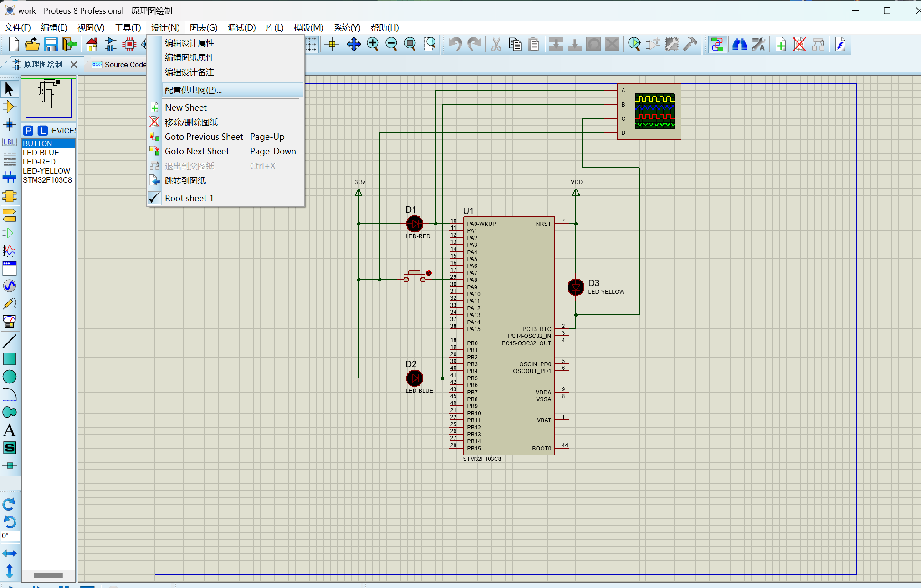Screen dimensions: 921x588
Task: Click the Home page icon
Action: point(92,44)
